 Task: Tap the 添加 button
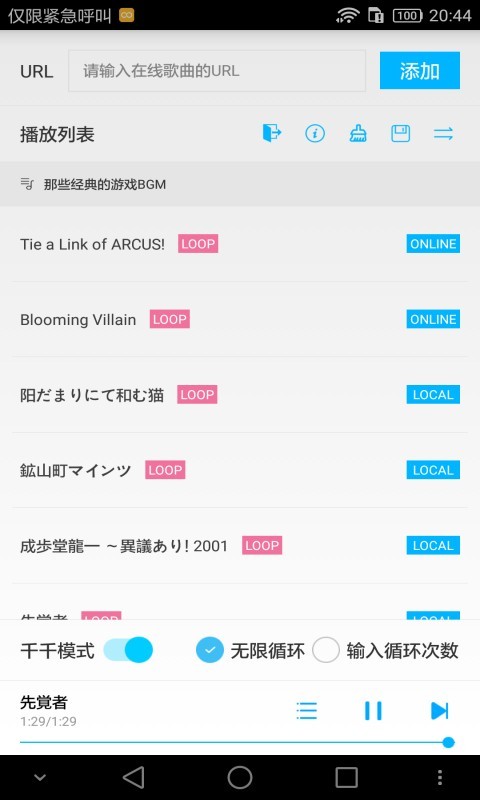pos(420,70)
